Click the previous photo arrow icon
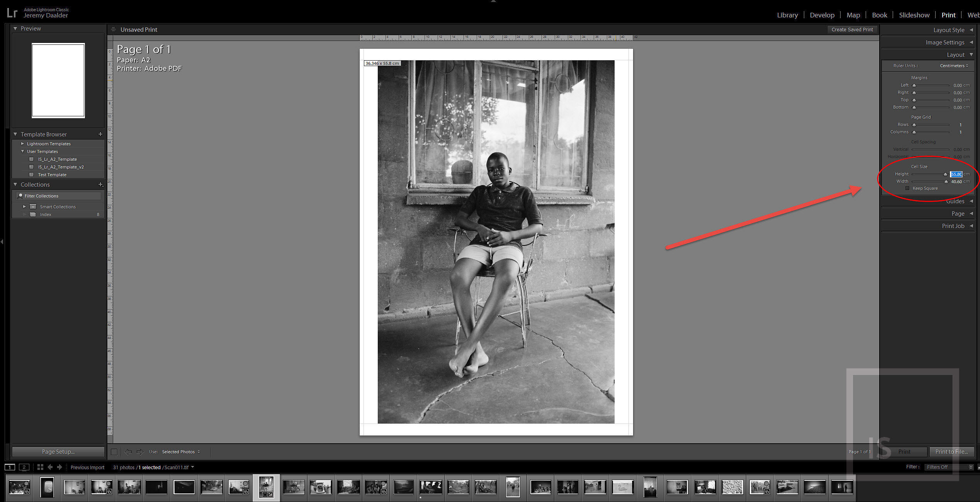The image size is (980, 502). click(50, 467)
